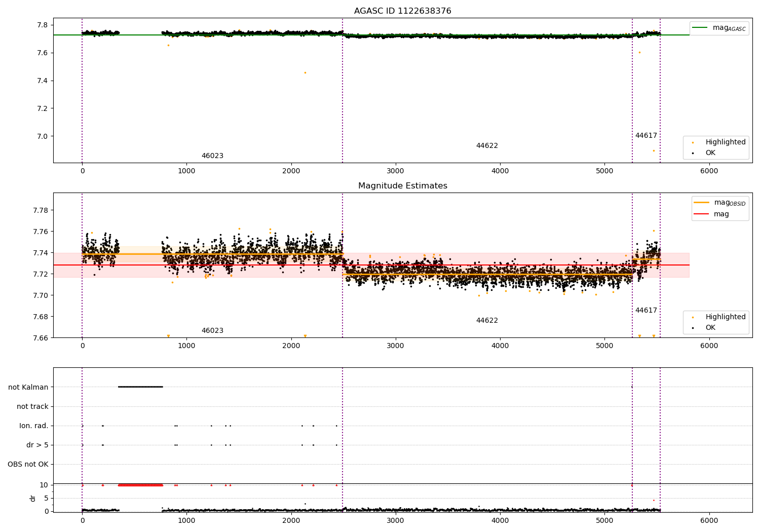The image size is (760, 532).
Task: Click the 'Ion. rad.' axis label
Action: [34, 426]
